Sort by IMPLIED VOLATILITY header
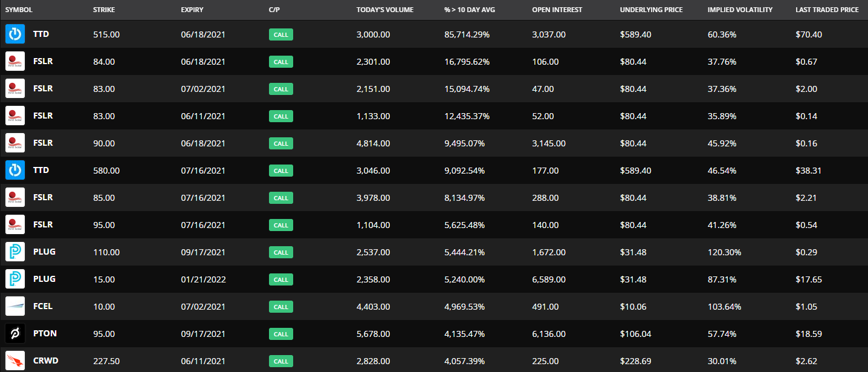The height and width of the screenshot is (372, 868). [x=740, y=10]
